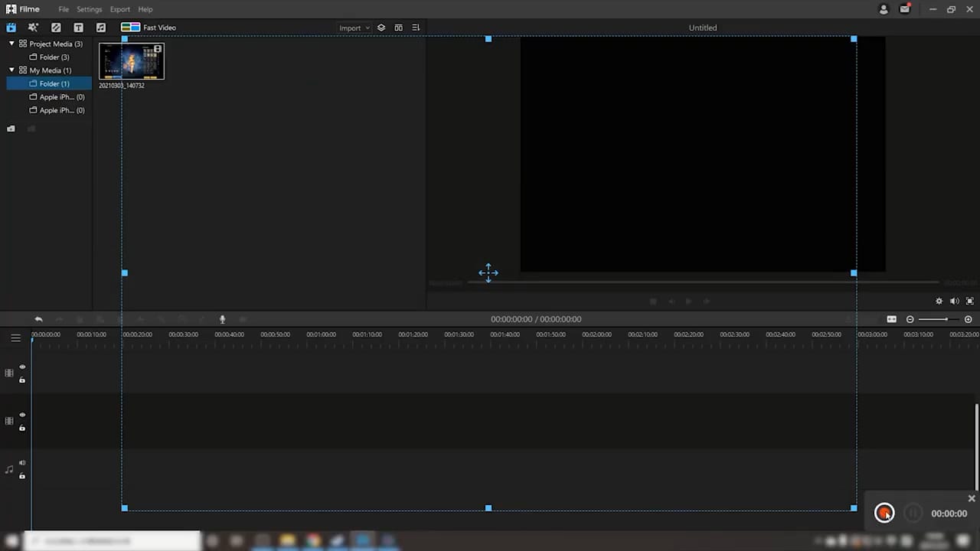Screen dimensions: 980x551
Task: Click the 00:01:00:00 mark on ruler
Action: (x=321, y=334)
